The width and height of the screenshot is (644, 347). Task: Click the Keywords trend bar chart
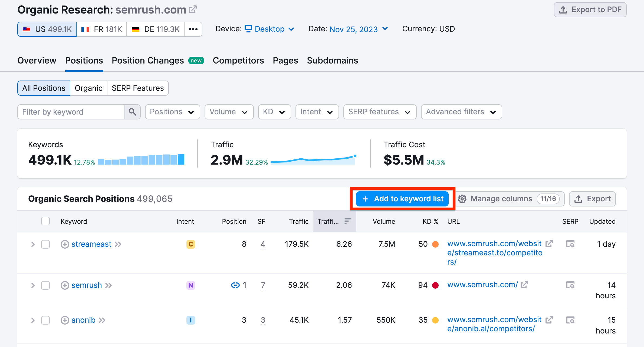pos(141,159)
